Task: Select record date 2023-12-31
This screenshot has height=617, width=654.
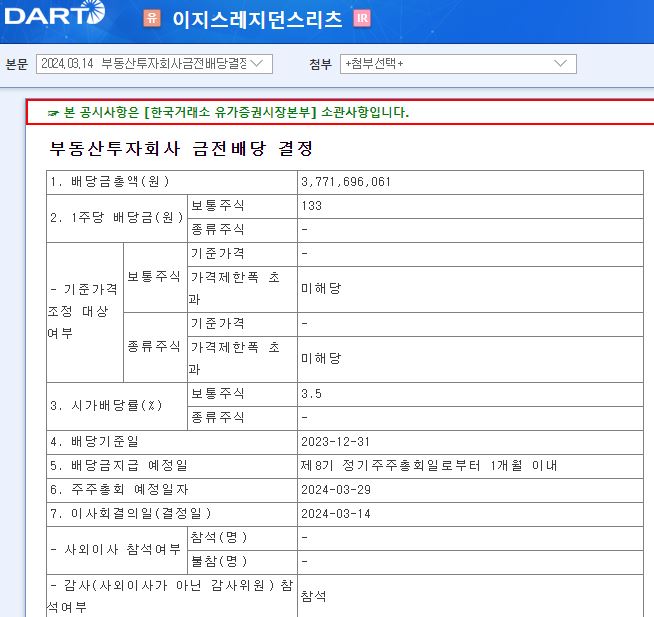Action: (x=335, y=442)
